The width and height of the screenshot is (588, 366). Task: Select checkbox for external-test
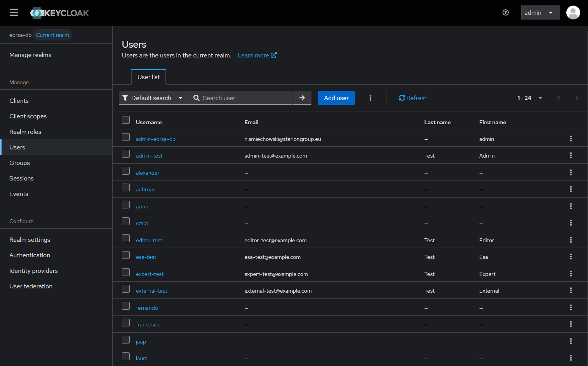click(126, 289)
